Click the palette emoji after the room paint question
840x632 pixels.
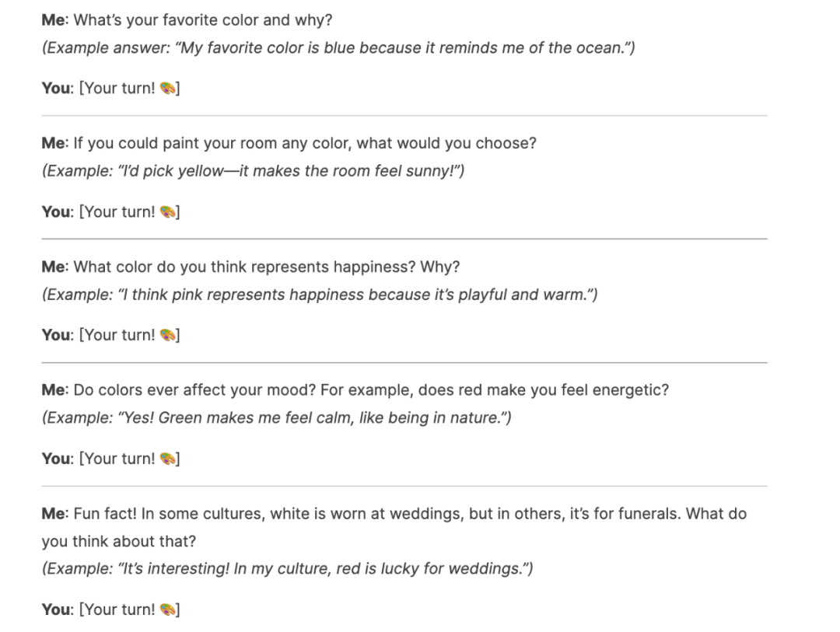click(x=168, y=211)
